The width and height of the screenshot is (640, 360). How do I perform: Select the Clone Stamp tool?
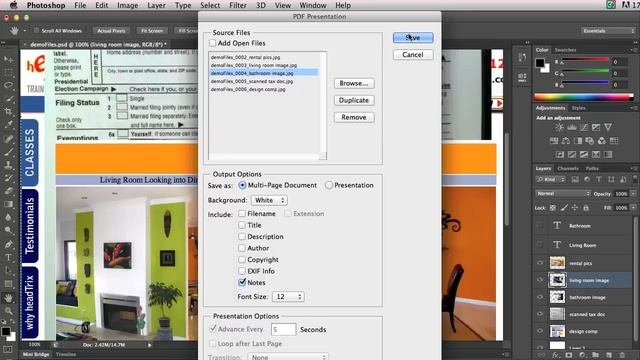pos(8,165)
